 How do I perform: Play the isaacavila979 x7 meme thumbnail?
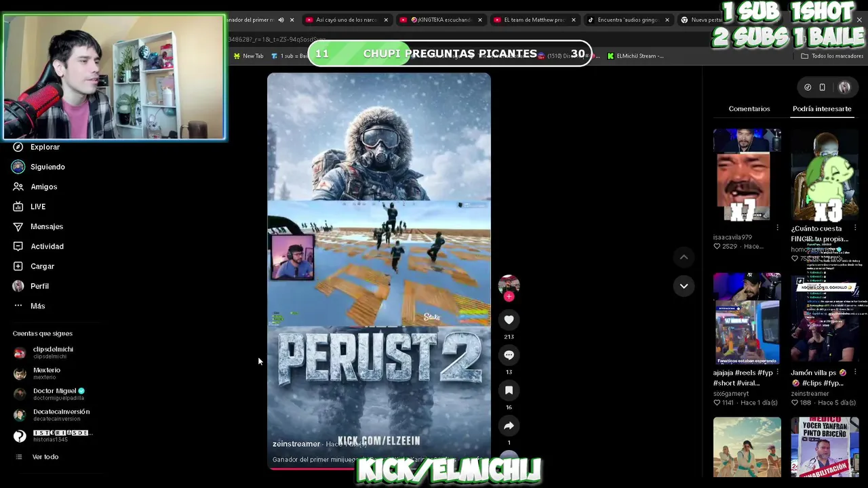(747, 175)
